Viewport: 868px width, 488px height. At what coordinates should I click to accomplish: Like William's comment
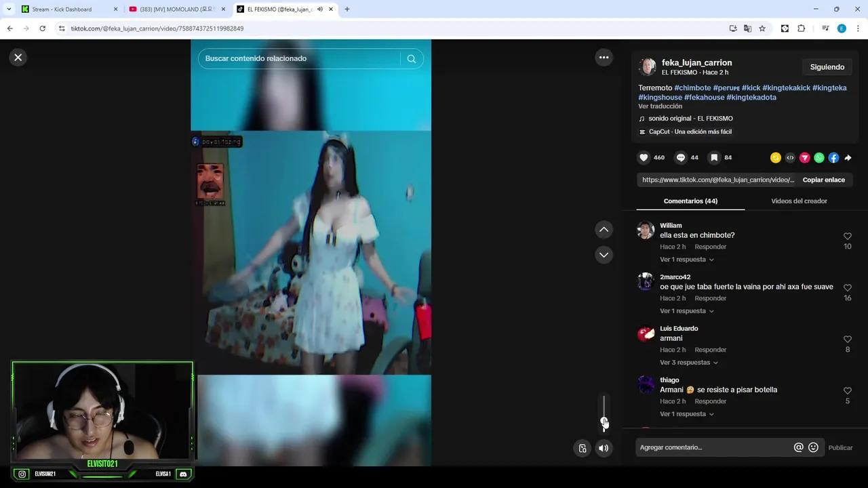click(x=848, y=237)
